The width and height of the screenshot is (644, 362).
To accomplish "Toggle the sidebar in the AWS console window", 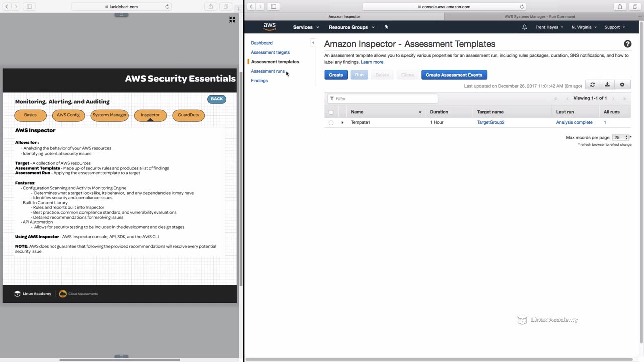I will pos(273,7).
